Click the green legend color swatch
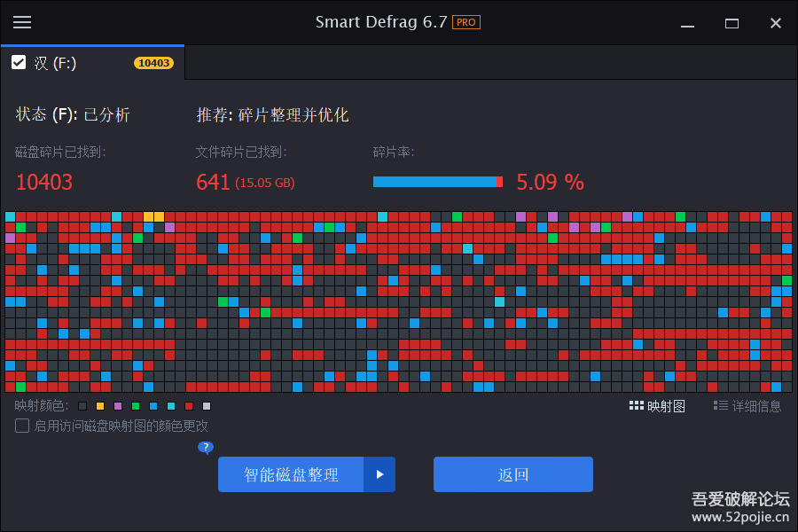This screenshot has height=532, width=798. click(136, 406)
